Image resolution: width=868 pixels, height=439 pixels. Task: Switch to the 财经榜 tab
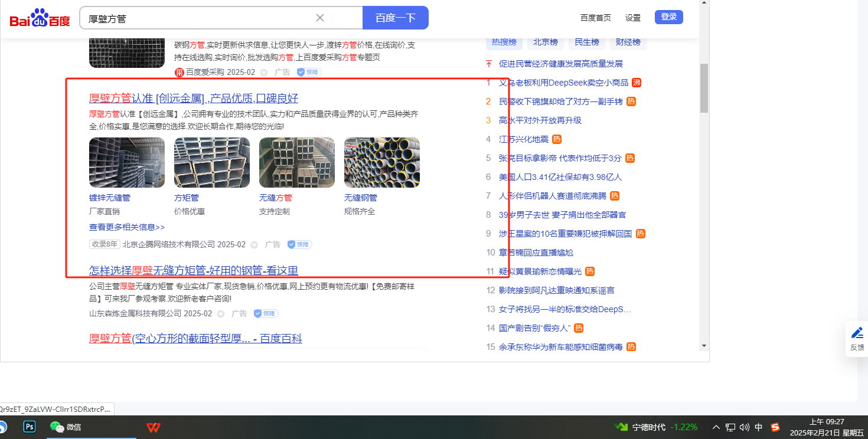628,42
